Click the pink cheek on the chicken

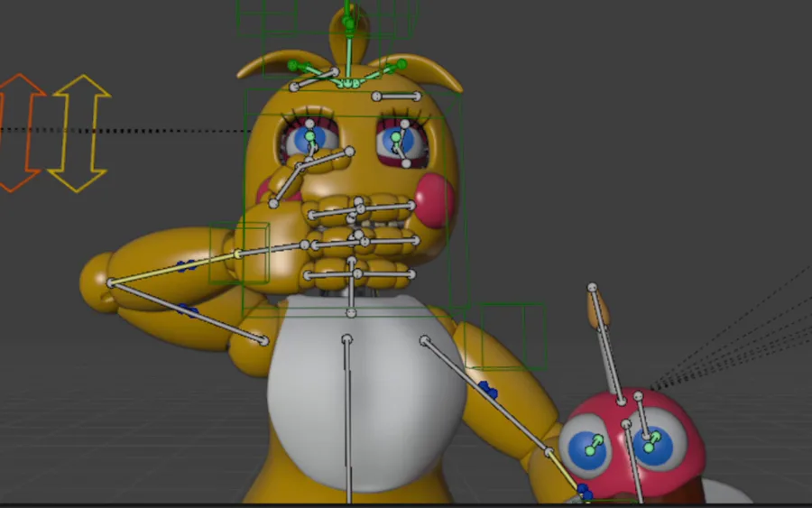pyautogui.click(x=434, y=200)
